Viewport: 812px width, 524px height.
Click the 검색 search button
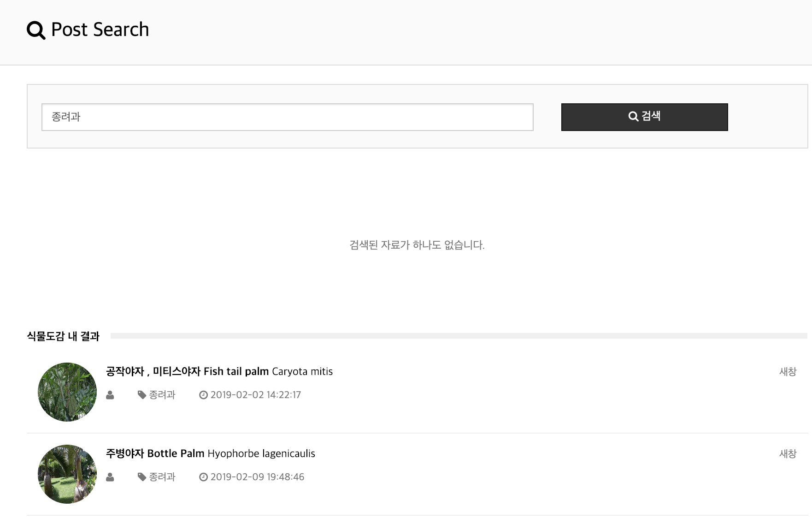[644, 117]
